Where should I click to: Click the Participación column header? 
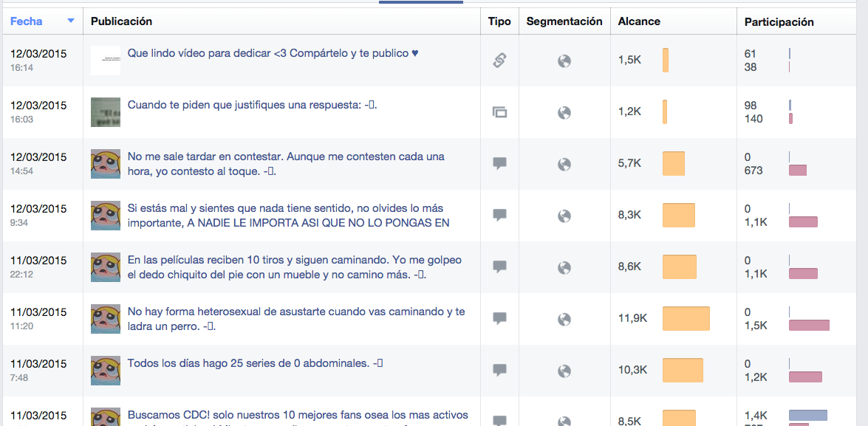[779, 22]
